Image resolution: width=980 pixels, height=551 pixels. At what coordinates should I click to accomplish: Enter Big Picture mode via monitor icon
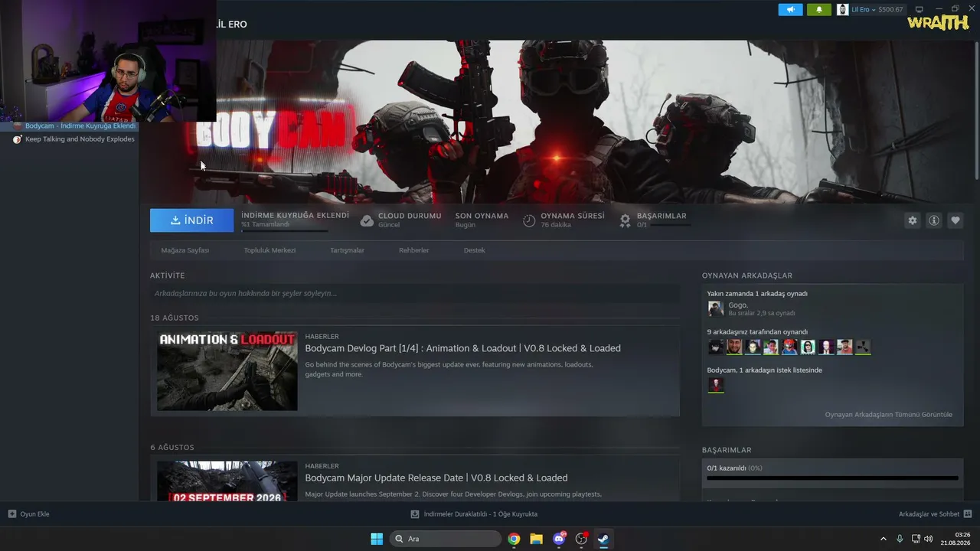(x=920, y=10)
